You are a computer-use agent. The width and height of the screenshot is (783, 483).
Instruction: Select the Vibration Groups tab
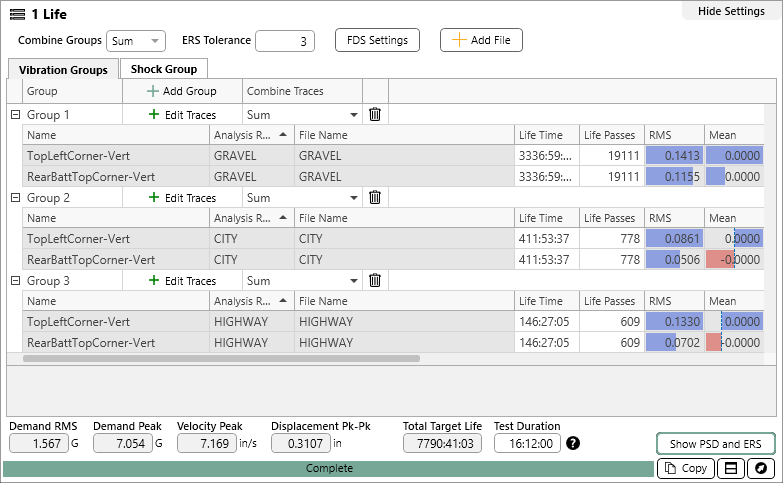pos(63,69)
